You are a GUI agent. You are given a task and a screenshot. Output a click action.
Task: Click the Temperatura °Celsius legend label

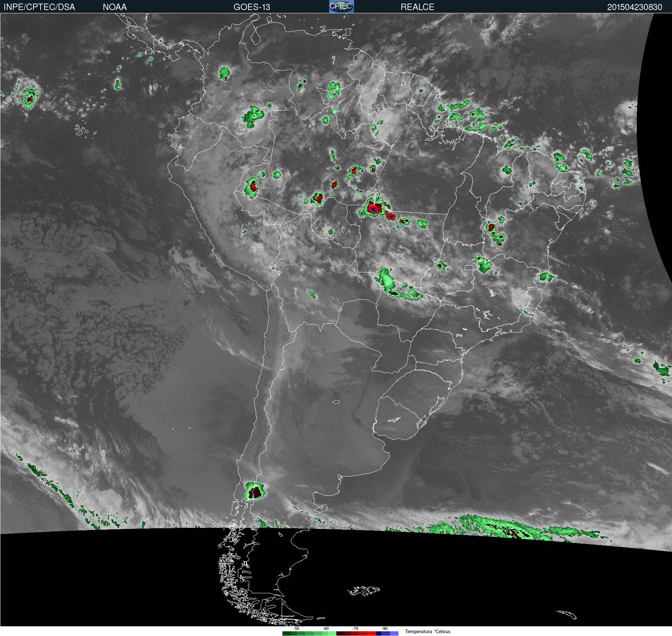(428, 631)
